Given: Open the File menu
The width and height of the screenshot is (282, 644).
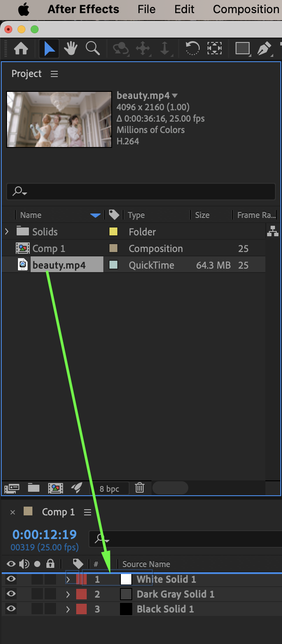Looking at the screenshot, I should tap(146, 9).
